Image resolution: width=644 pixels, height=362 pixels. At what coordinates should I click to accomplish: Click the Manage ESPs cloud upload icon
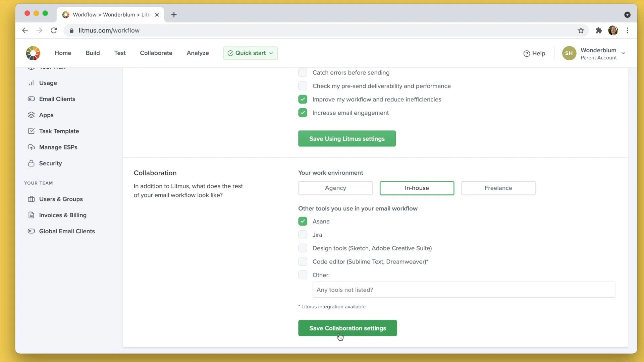31,147
